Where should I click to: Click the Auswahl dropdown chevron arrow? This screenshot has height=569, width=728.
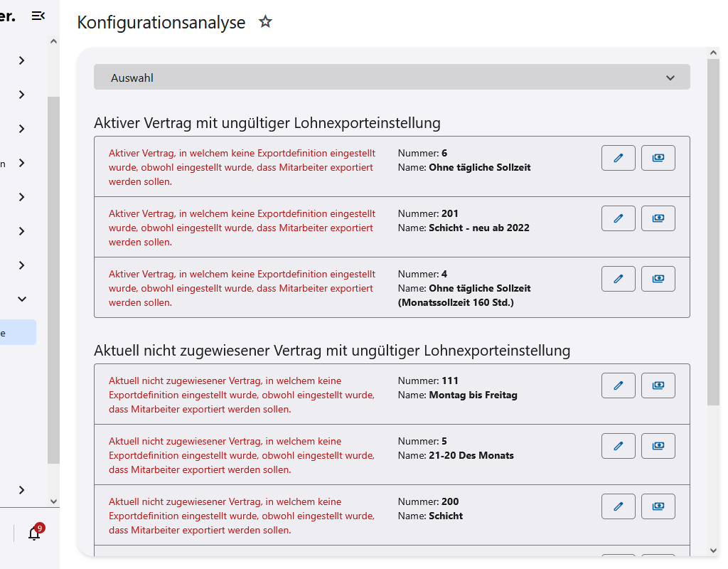pos(670,78)
